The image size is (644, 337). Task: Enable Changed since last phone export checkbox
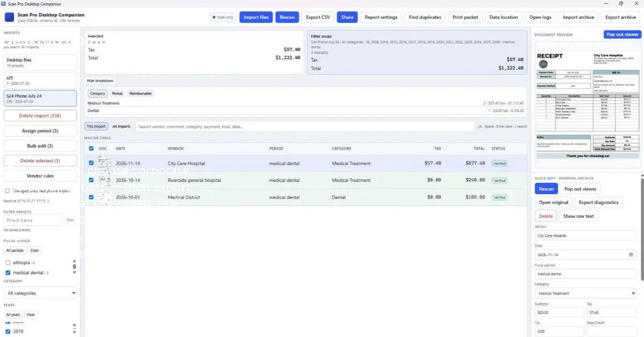pos(7,191)
